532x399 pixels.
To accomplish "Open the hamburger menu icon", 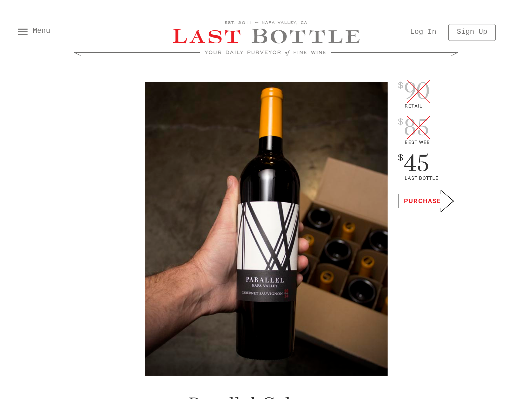I will tap(23, 31).
